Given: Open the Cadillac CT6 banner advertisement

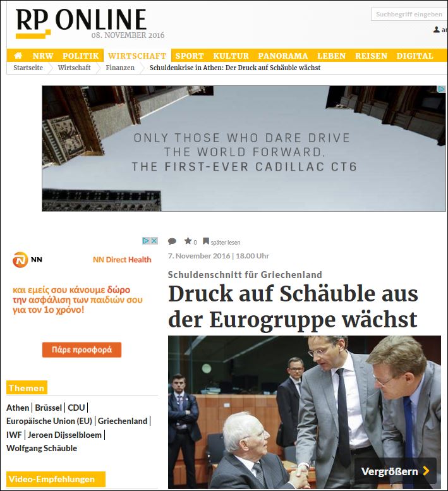Looking at the screenshot, I should (x=244, y=149).
